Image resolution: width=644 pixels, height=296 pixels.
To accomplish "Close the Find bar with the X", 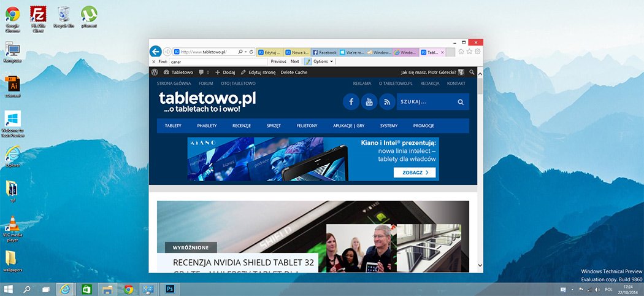I will tap(153, 61).
